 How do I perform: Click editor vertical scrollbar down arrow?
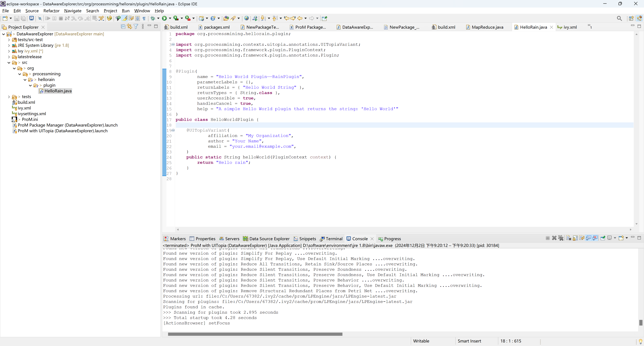pyautogui.click(x=636, y=224)
